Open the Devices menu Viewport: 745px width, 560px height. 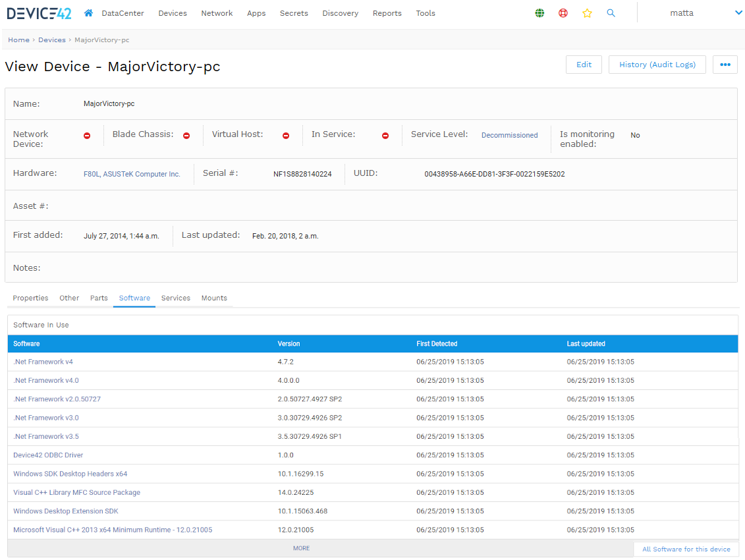coord(173,13)
